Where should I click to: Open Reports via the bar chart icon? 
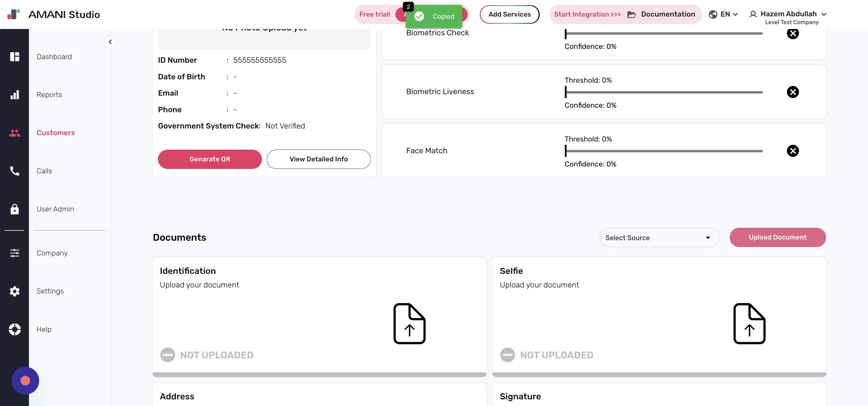click(14, 95)
